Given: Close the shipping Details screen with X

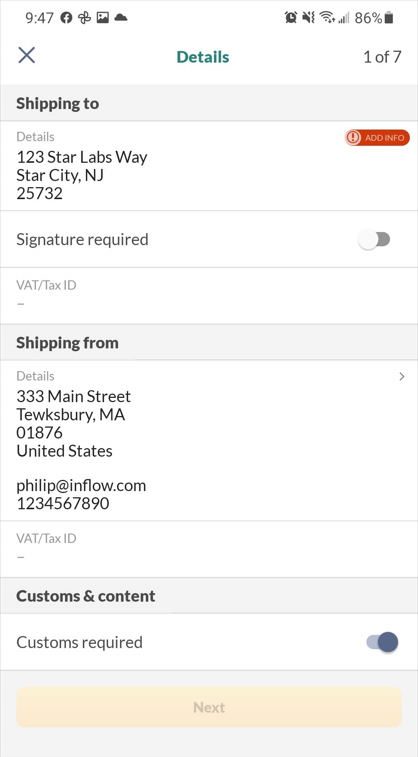Looking at the screenshot, I should (x=27, y=55).
